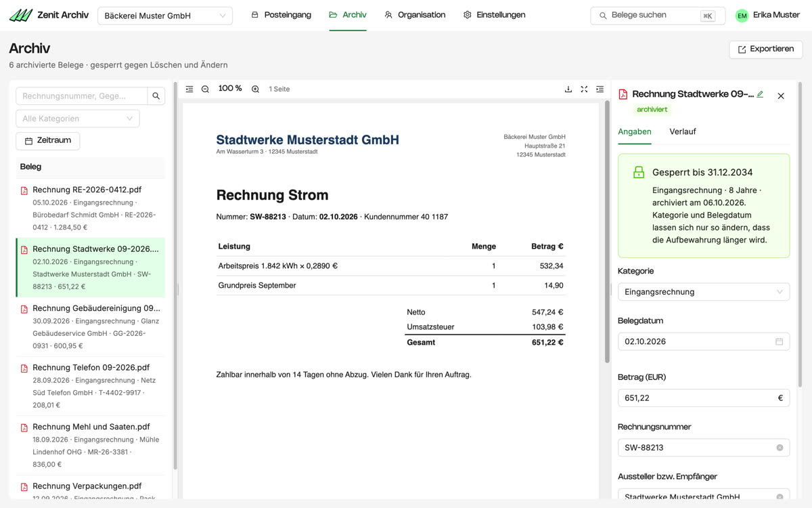Open the Kategorie dropdown showing Eingangsrechnung

click(704, 292)
